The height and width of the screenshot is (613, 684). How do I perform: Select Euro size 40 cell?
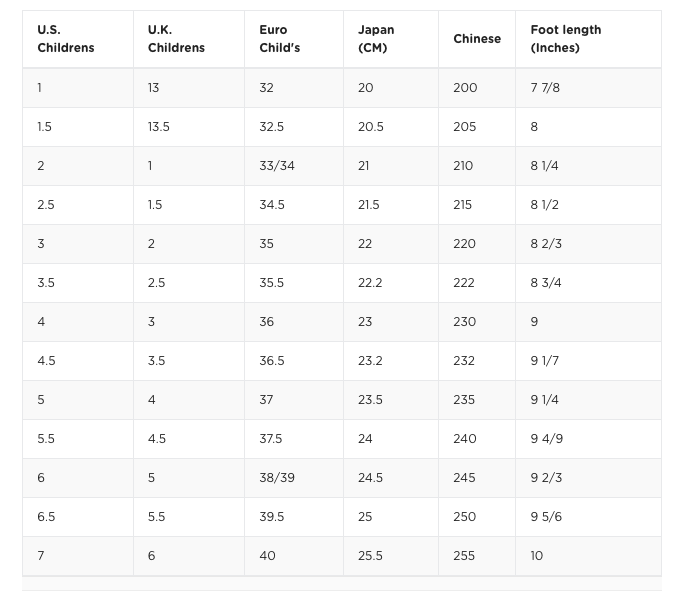point(267,556)
